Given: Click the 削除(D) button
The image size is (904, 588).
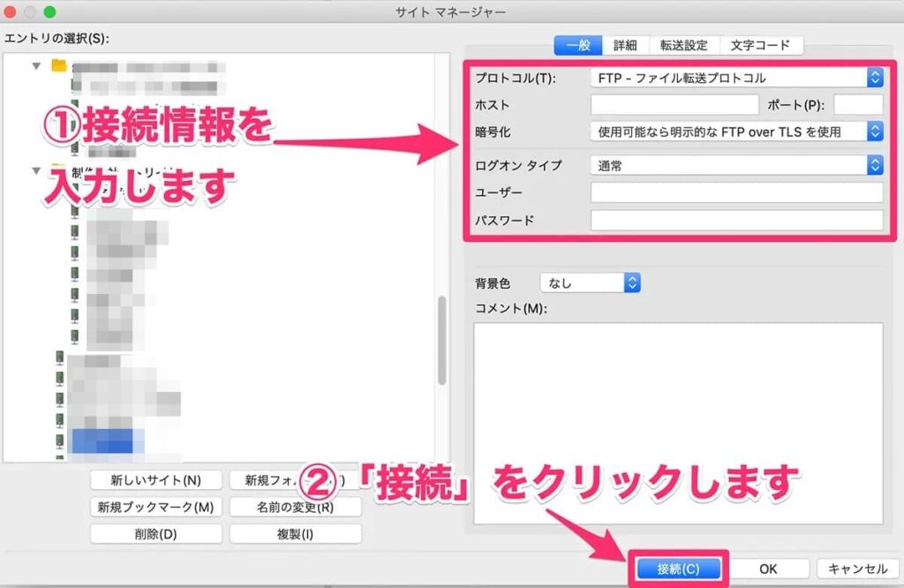Looking at the screenshot, I should 155,534.
